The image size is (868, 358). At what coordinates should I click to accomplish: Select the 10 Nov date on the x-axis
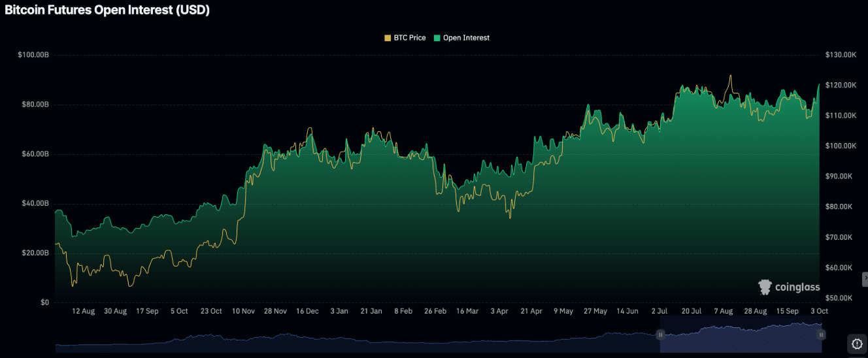(243, 312)
